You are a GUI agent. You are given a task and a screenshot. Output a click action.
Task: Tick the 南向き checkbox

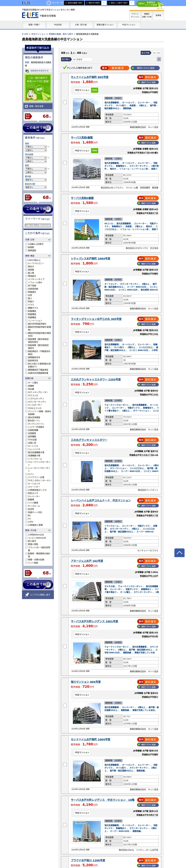(x=26, y=266)
